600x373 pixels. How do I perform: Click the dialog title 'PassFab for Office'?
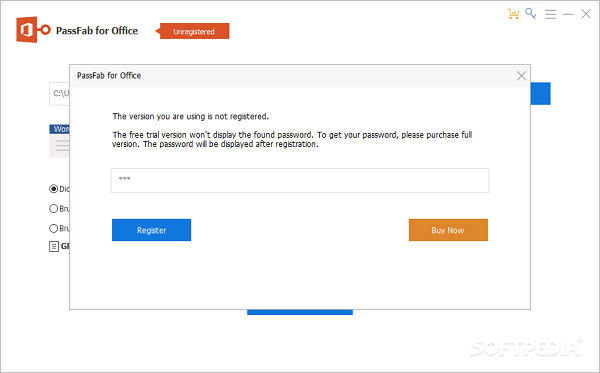[x=109, y=75]
